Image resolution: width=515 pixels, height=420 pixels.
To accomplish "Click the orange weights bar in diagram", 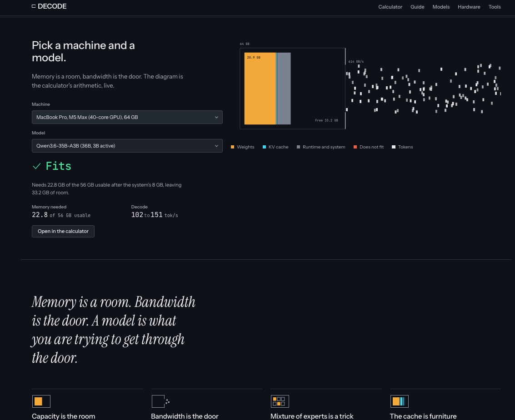I will click(x=260, y=89).
